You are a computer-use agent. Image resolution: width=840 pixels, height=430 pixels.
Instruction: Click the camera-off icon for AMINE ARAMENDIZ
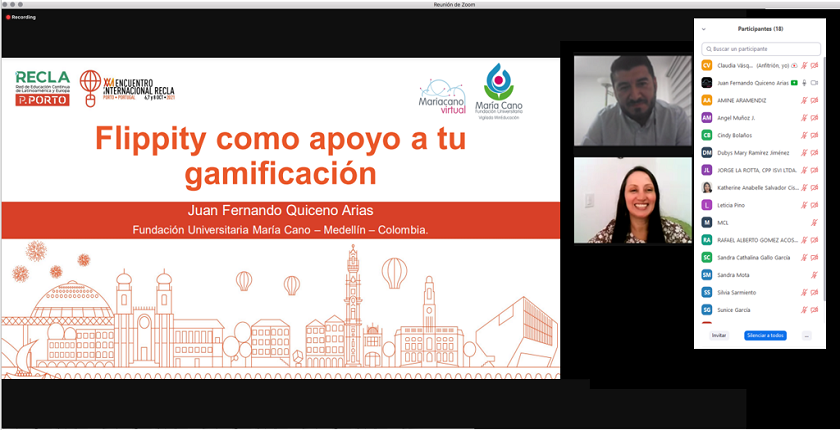[814, 100]
